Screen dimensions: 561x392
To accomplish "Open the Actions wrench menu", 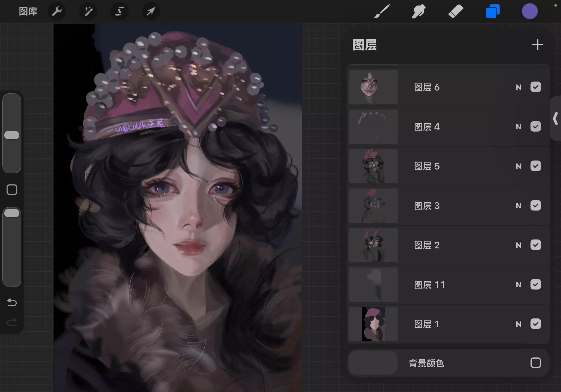I will pyautogui.click(x=57, y=11).
